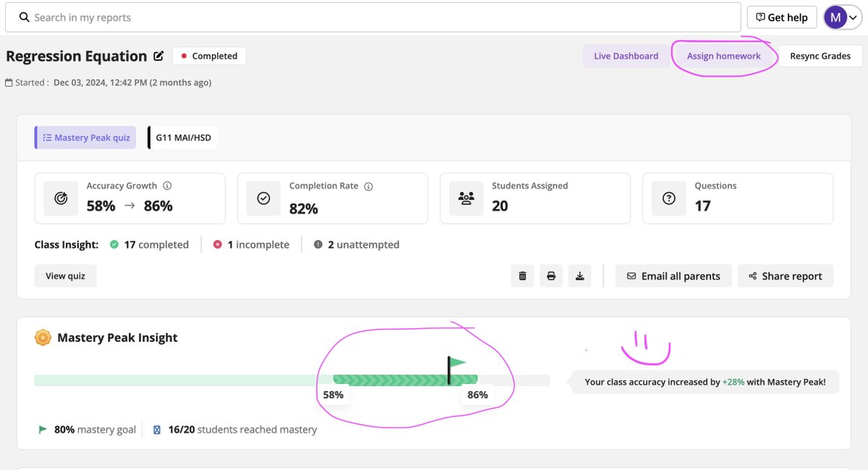Click the small green flag beside 80%

click(x=43, y=430)
